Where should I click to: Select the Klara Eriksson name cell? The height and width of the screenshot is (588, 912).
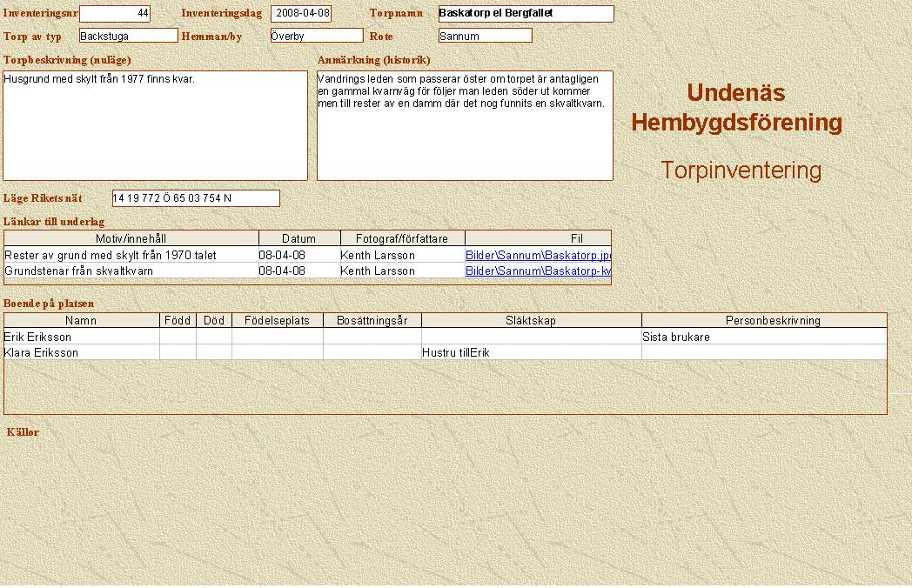click(82, 352)
